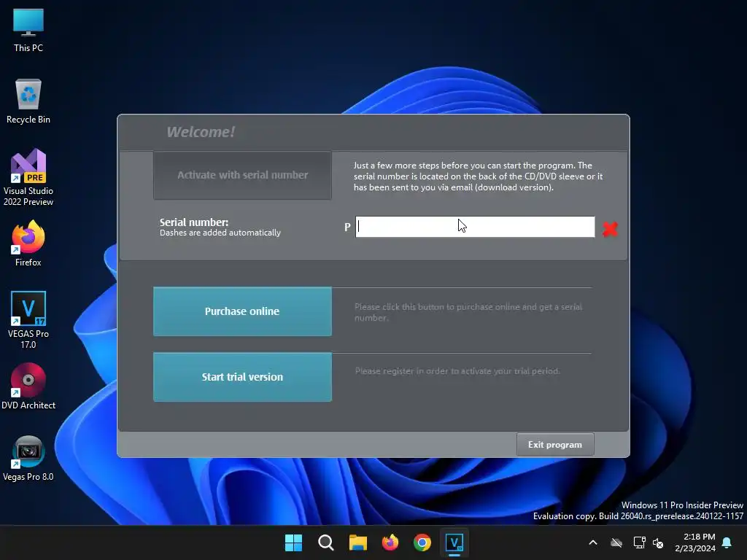Select the Vegas Pro 8.0 desktop shortcut
Screen dimensions: 747x560
pyautogui.click(x=28, y=458)
